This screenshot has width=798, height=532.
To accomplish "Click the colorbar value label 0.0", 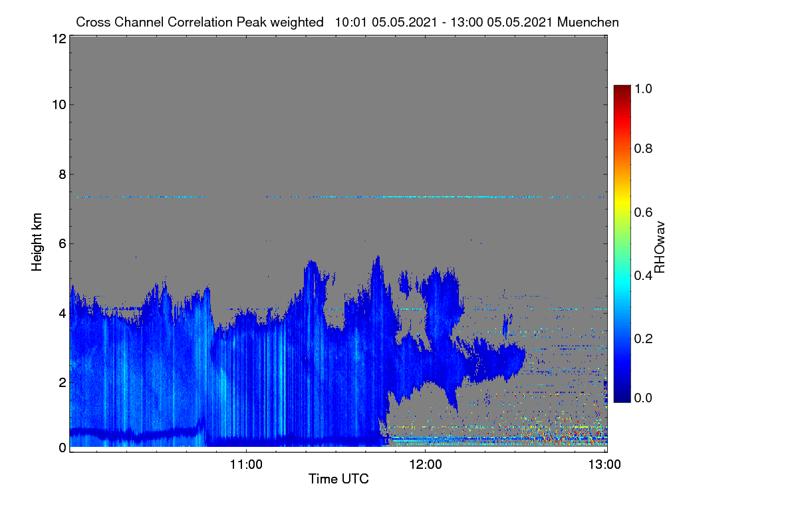I will click(643, 397).
